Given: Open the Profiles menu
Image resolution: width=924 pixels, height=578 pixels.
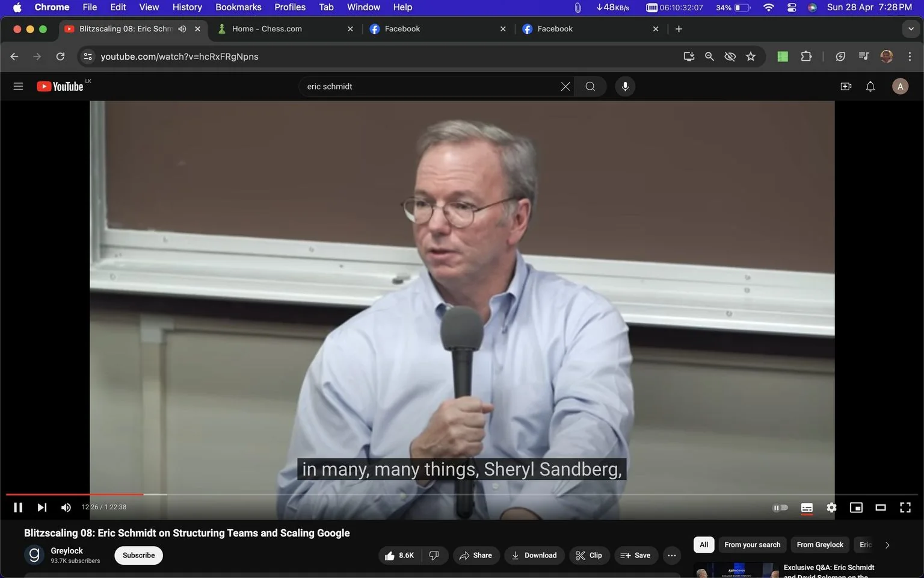Looking at the screenshot, I should [290, 7].
